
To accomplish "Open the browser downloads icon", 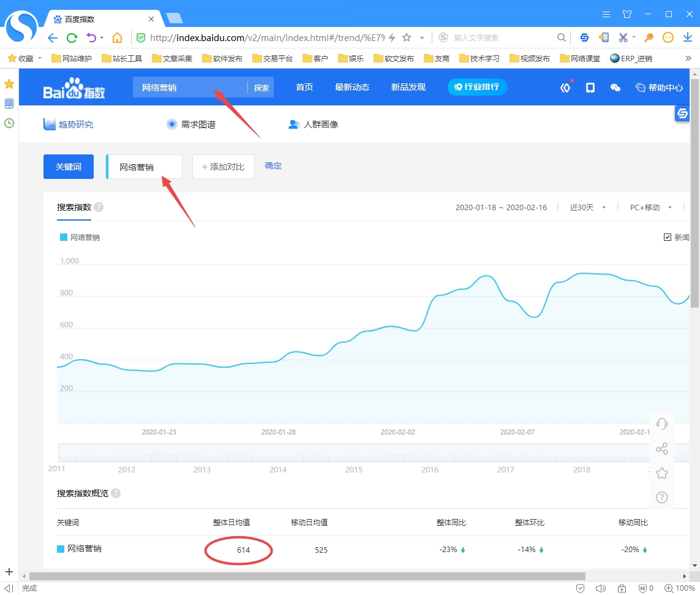I will pos(687,38).
